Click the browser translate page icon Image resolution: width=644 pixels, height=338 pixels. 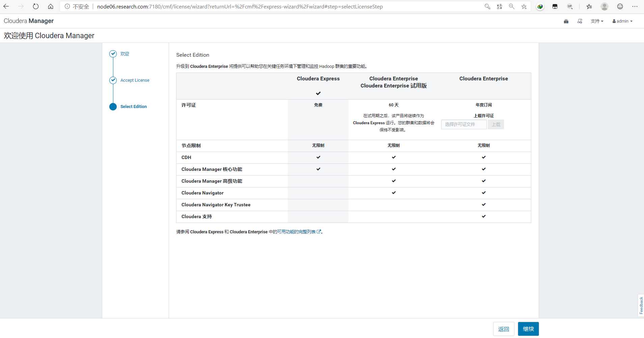click(x=500, y=6)
